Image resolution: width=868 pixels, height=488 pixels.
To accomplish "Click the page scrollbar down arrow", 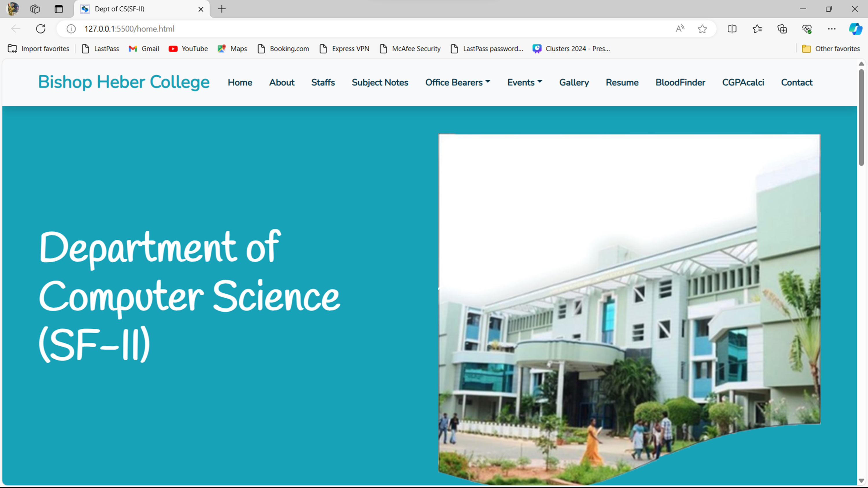I will [861, 480].
